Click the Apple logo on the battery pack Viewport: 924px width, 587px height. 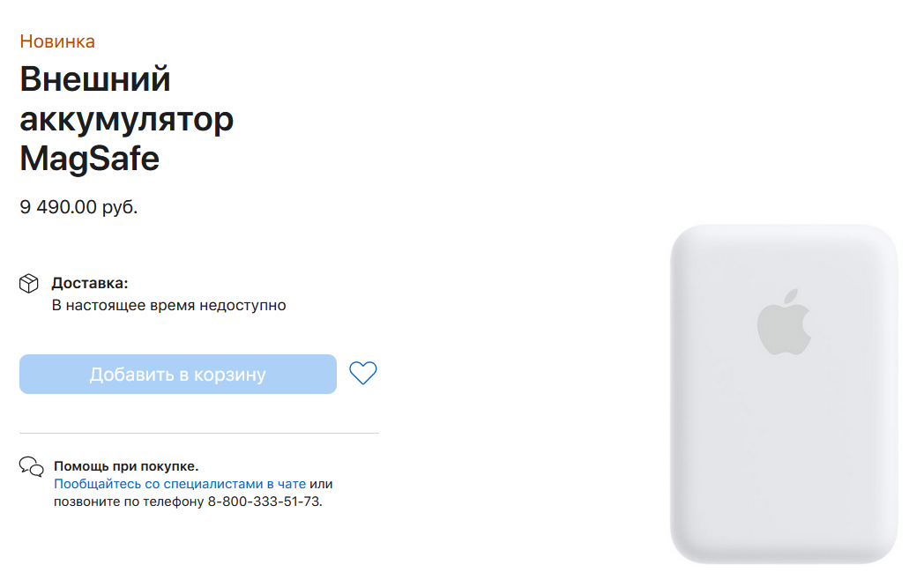tap(784, 322)
